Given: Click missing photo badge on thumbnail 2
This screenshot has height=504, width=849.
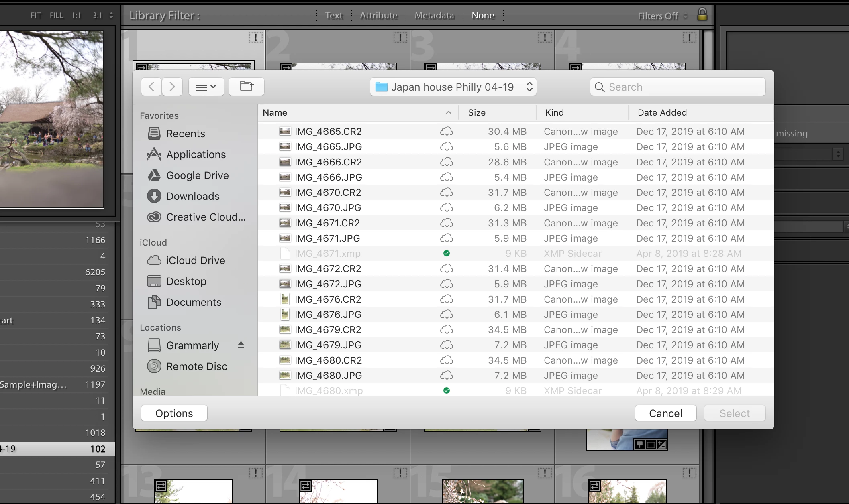Looking at the screenshot, I should coord(400,37).
